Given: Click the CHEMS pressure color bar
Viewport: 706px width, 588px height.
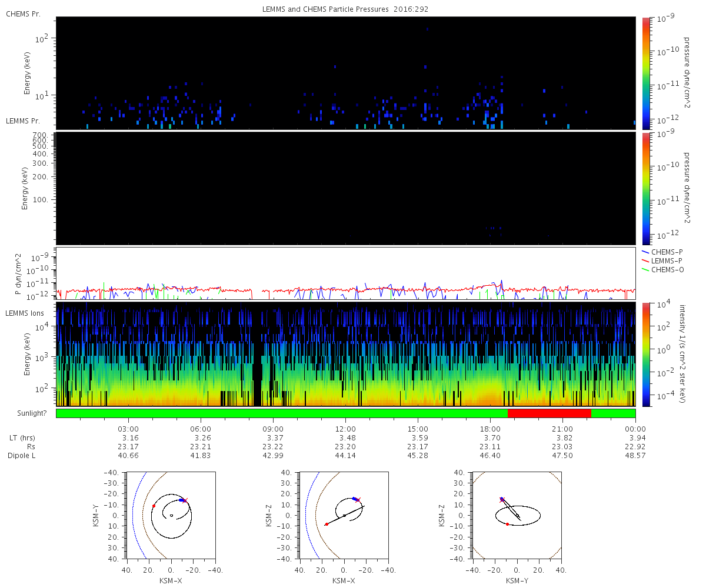Looking at the screenshot, I should (645, 73).
